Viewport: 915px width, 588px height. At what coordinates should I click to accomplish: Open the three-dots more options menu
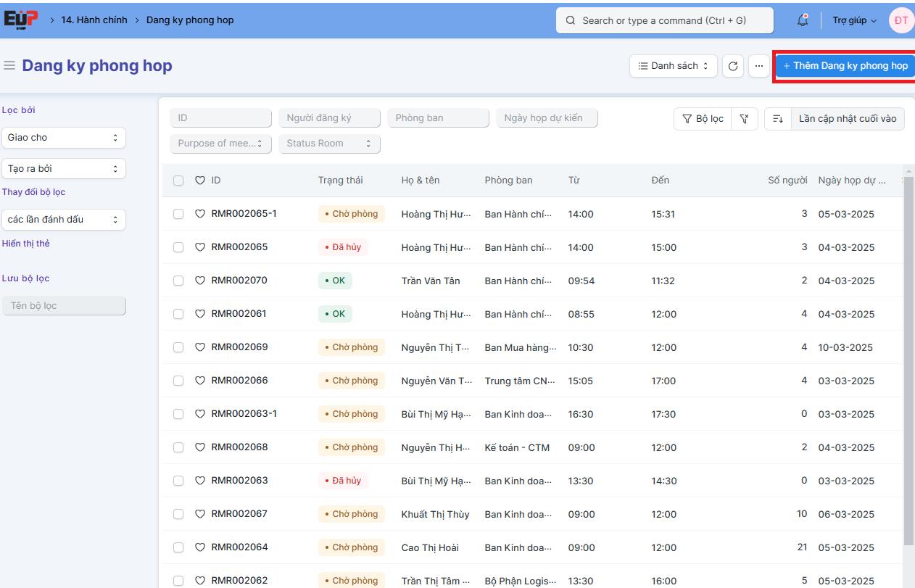[758, 66]
